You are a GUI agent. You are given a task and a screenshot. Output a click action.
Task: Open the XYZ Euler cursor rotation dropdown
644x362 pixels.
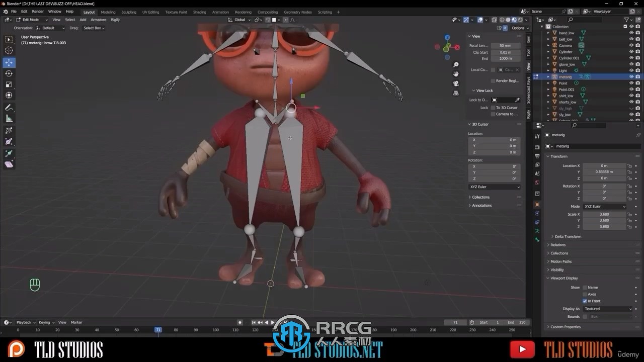click(495, 187)
